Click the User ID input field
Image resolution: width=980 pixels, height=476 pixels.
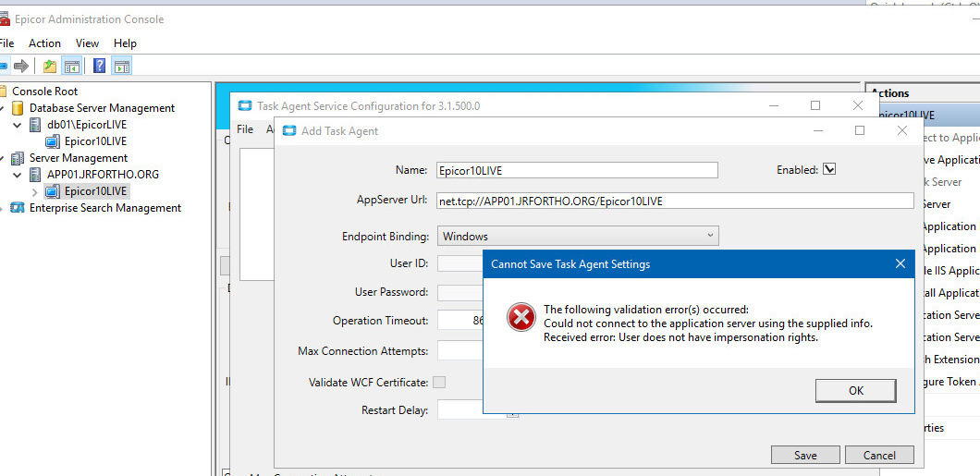click(460, 263)
